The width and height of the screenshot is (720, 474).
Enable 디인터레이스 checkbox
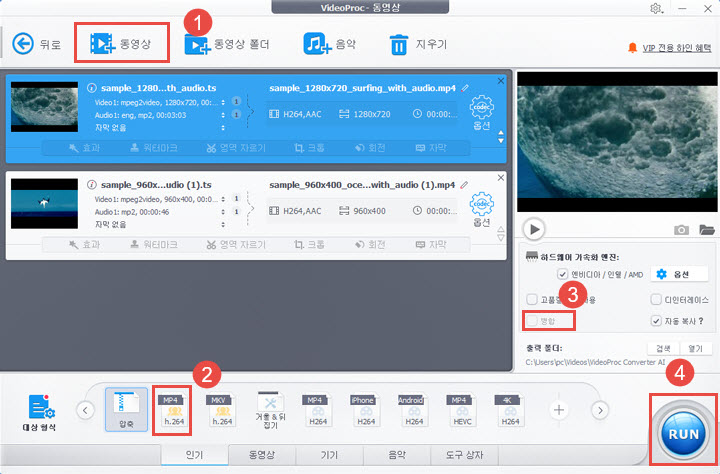click(656, 299)
